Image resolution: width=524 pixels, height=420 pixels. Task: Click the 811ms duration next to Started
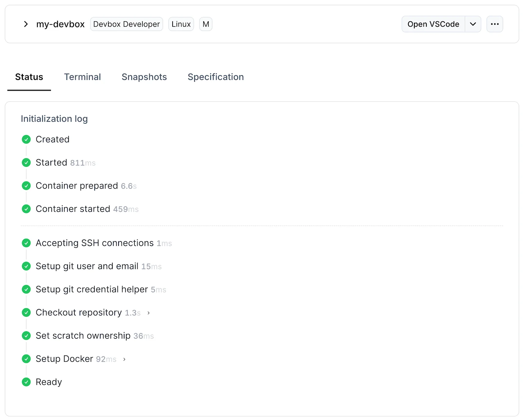click(83, 163)
